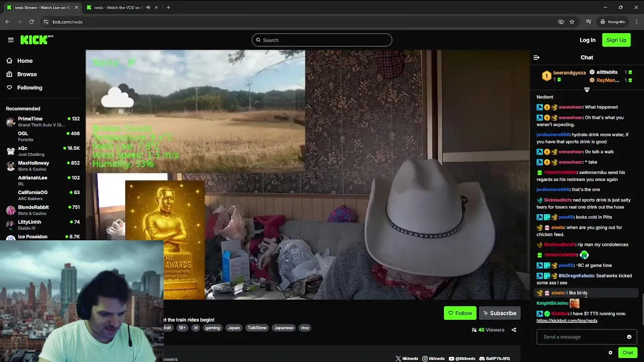
Task: Expand the gift leaderboard chevron
Action: click(587, 89)
